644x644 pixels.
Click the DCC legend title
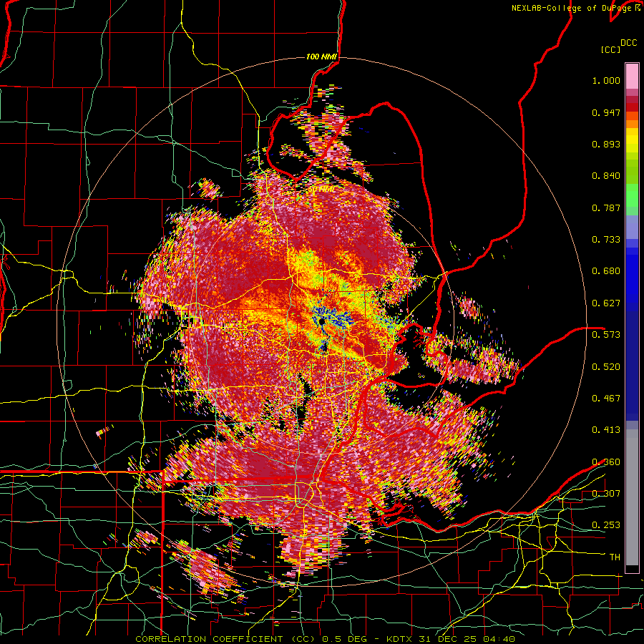628,43
